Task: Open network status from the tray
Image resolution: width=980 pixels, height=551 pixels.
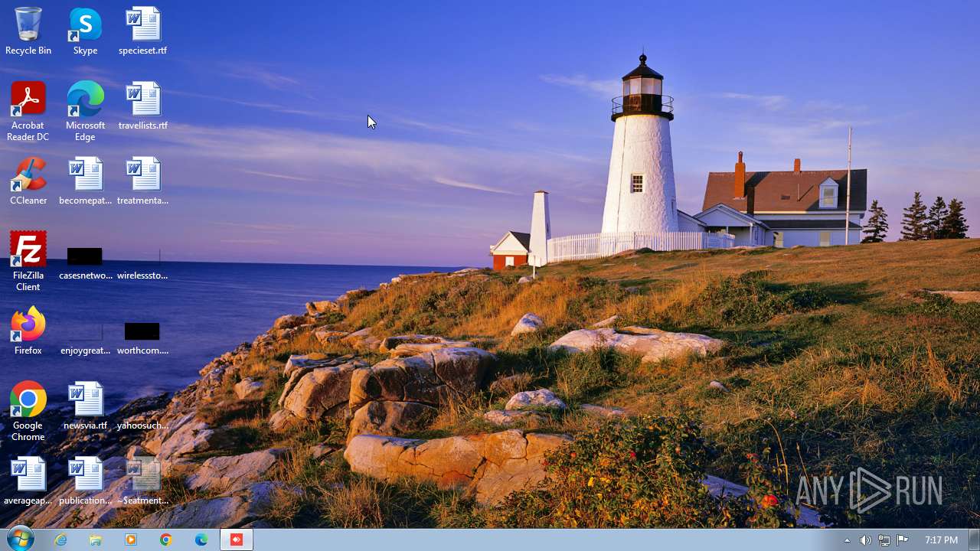Action: (x=884, y=540)
